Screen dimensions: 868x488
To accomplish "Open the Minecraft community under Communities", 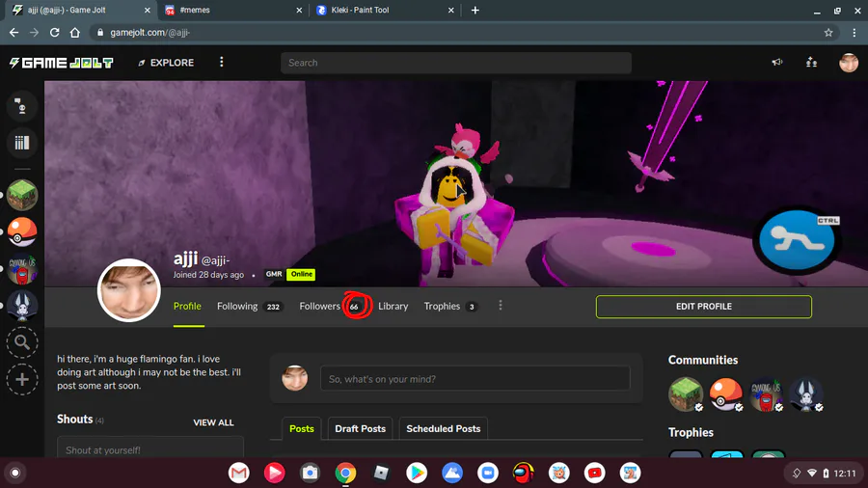I will (x=686, y=393).
